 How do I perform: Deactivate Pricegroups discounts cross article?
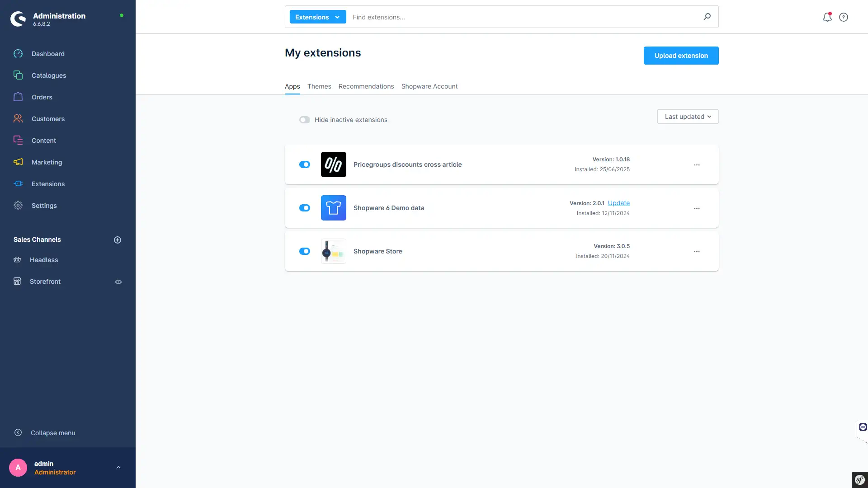click(305, 164)
